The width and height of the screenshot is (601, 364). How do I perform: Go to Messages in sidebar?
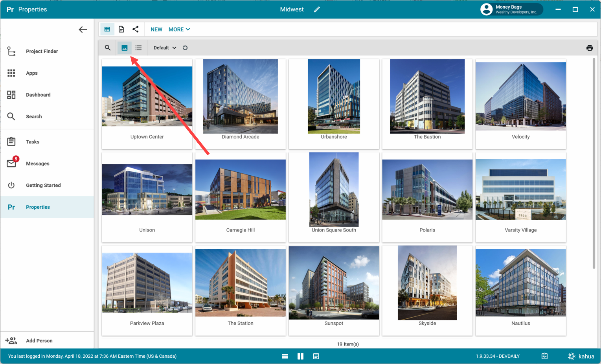37,164
